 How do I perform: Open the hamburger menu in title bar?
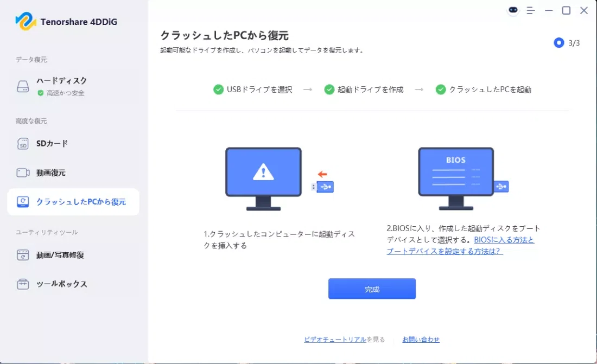coord(531,11)
